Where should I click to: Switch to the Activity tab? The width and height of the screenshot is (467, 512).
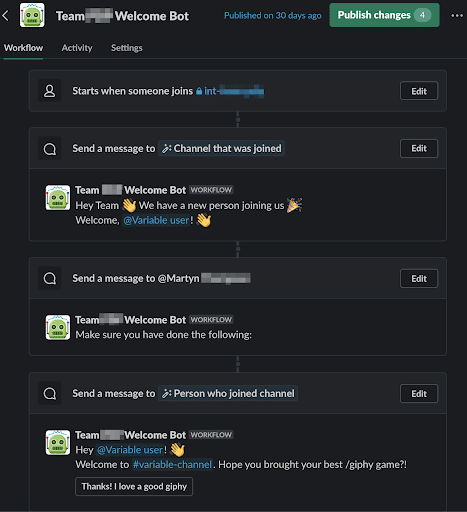(77, 48)
